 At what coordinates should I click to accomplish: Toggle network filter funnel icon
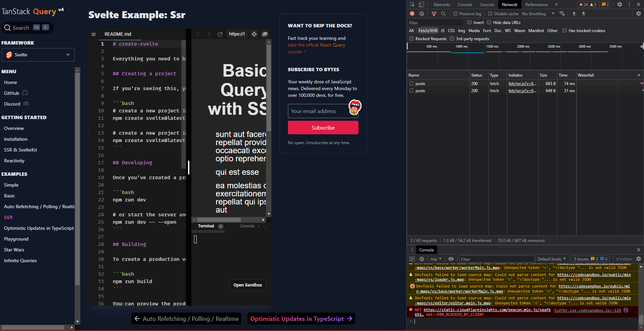point(434,14)
